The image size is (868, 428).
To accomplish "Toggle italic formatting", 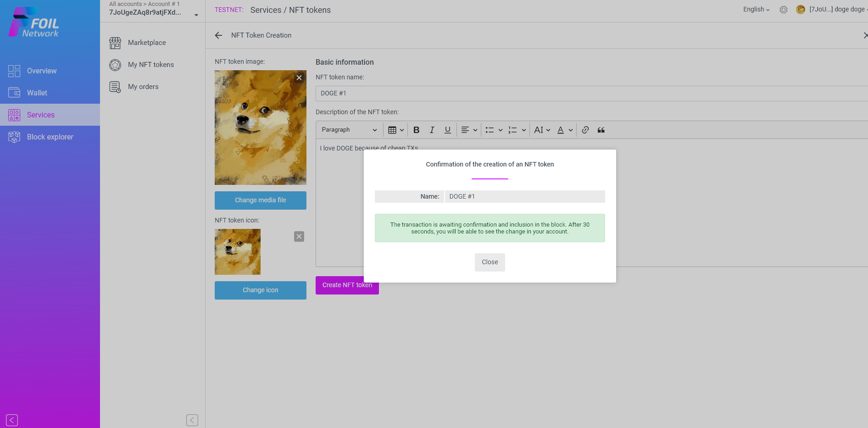I will click(x=432, y=130).
